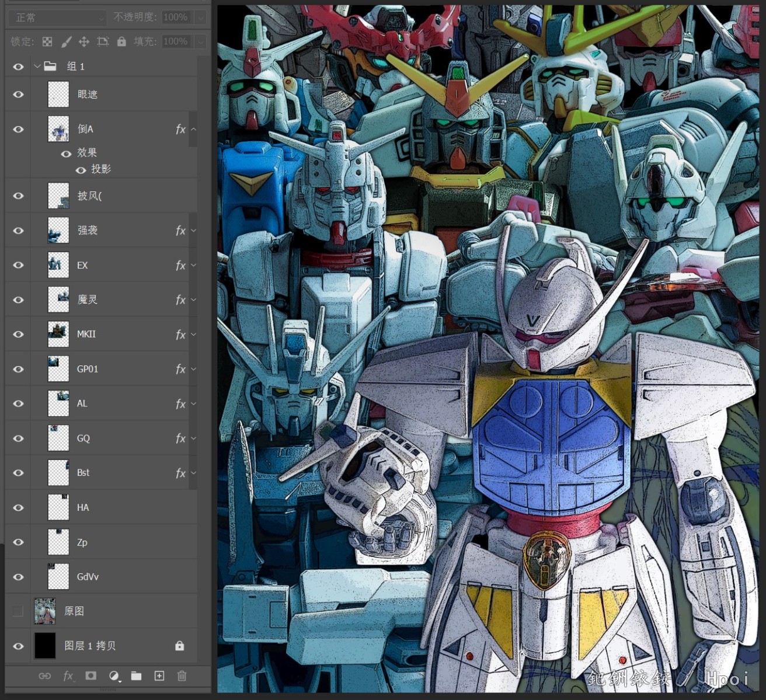Image resolution: width=766 pixels, height=700 pixels.
Task: Hide the 强袭 layer
Action: (18, 231)
